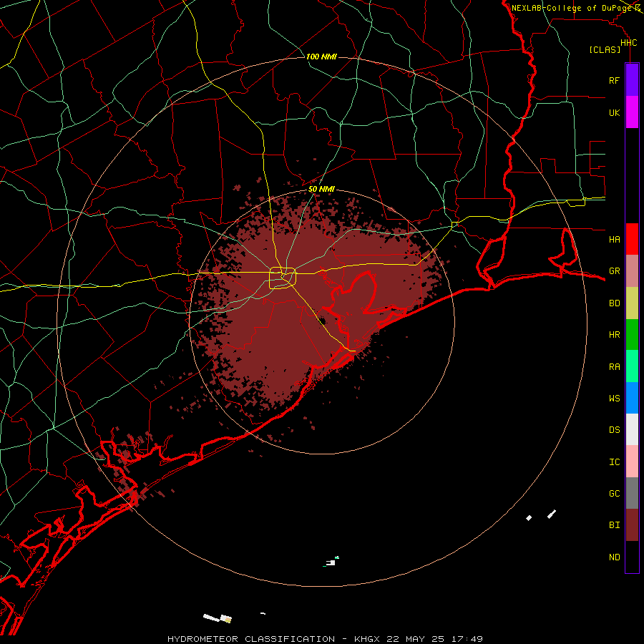
Task: Click the [CLAS] units label
Action: tap(605, 49)
